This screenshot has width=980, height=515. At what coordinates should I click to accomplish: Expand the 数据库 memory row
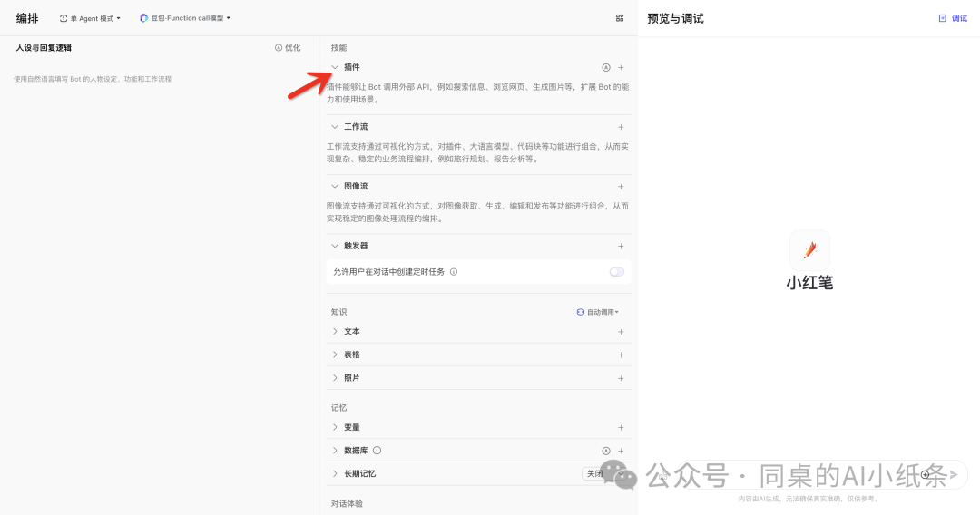(x=334, y=451)
